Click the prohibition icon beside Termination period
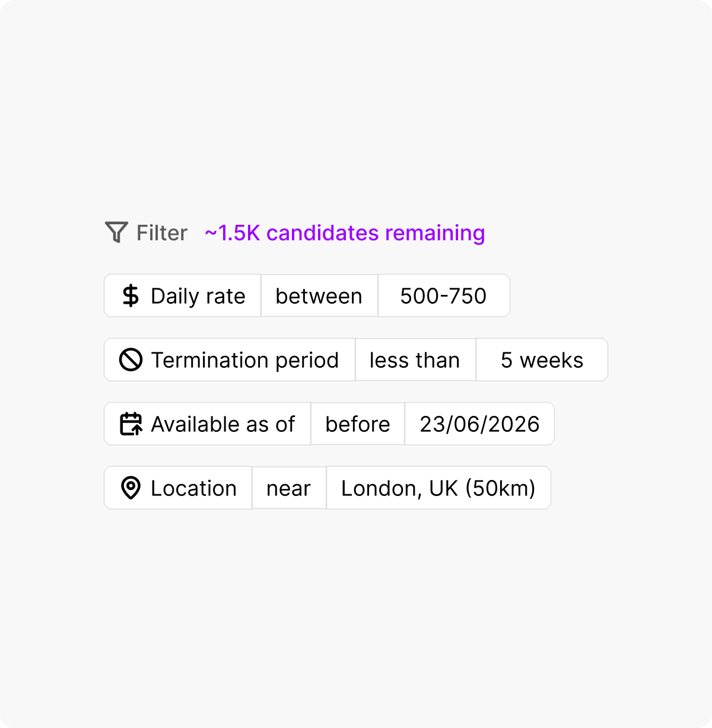 tap(131, 360)
